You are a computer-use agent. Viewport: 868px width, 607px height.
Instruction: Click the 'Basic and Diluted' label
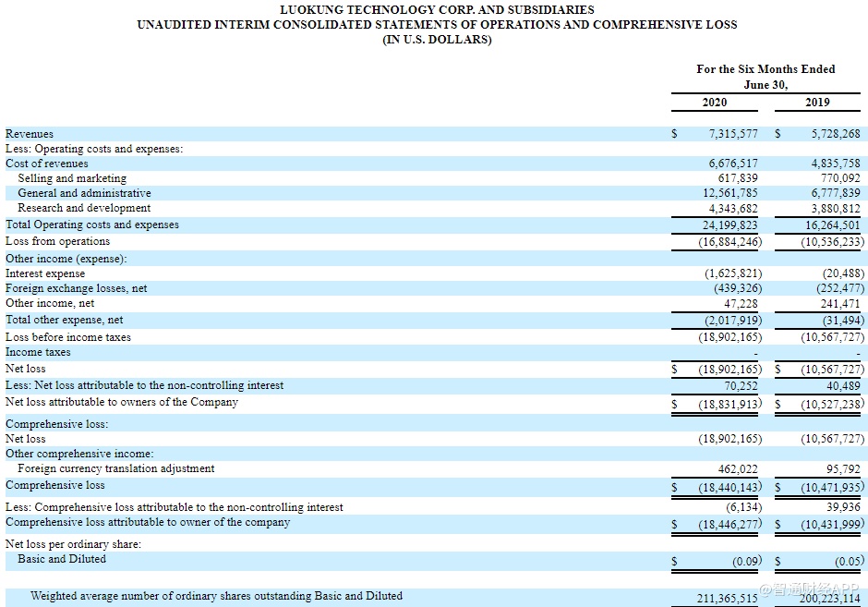click(x=62, y=559)
